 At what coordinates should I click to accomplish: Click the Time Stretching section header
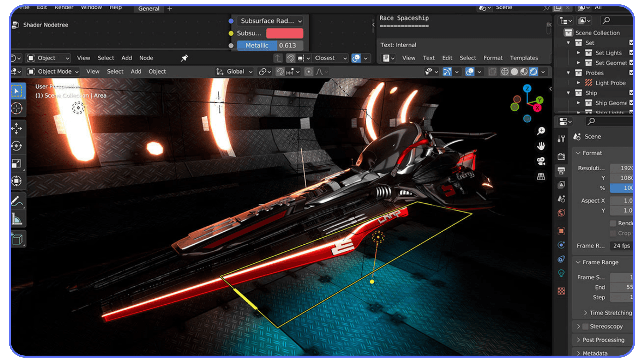click(x=608, y=313)
